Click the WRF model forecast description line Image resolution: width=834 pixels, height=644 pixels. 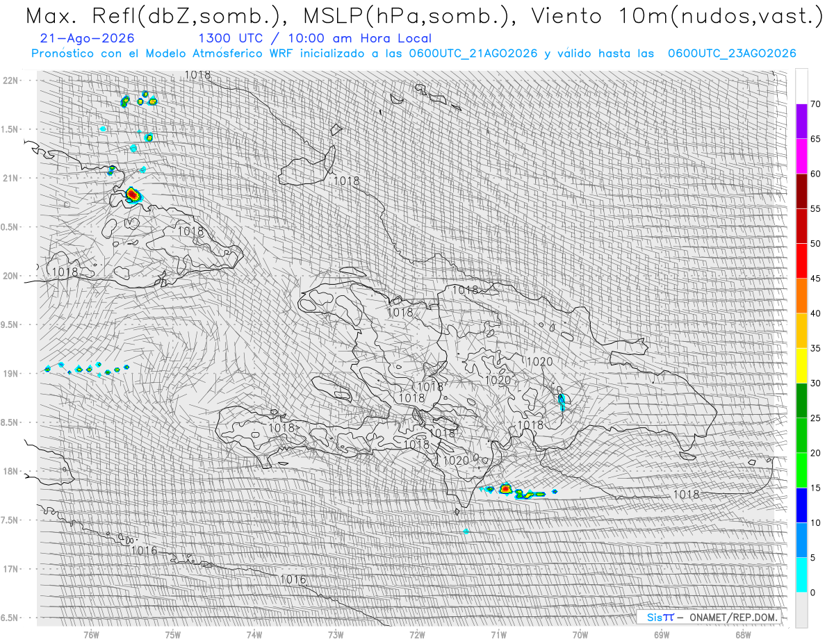pos(414,53)
